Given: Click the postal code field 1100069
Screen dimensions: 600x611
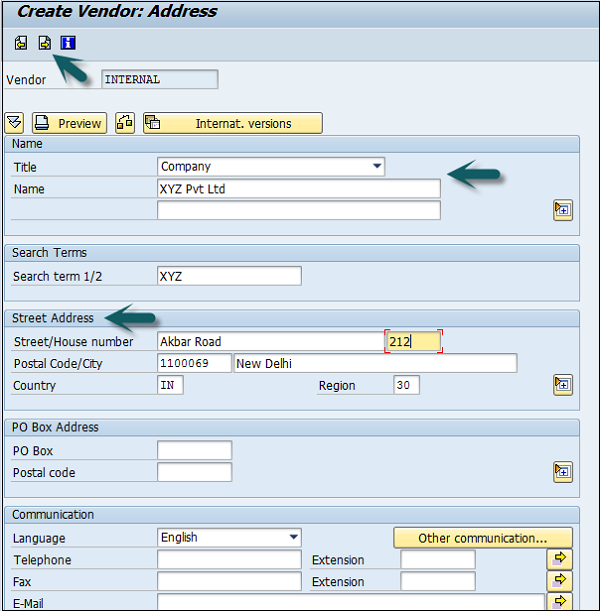Looking at the screenshot, I should click(x=194, y=363).
